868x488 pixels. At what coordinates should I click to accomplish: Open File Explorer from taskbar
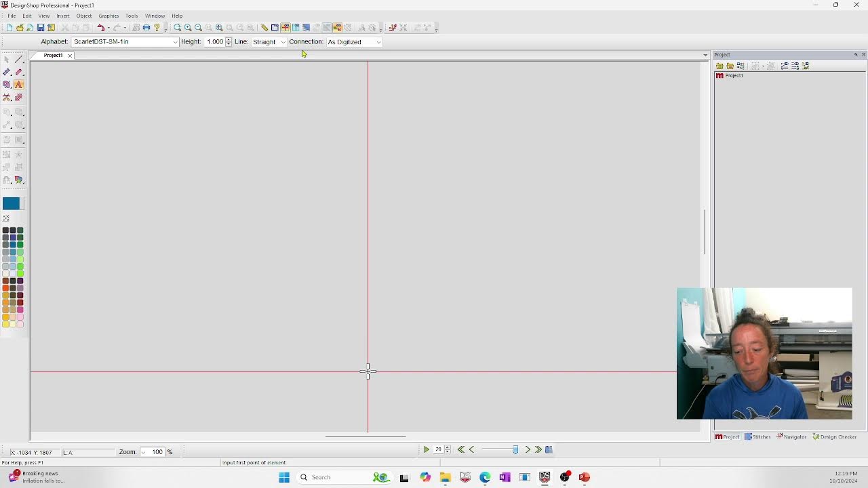(x=446, y=477)
